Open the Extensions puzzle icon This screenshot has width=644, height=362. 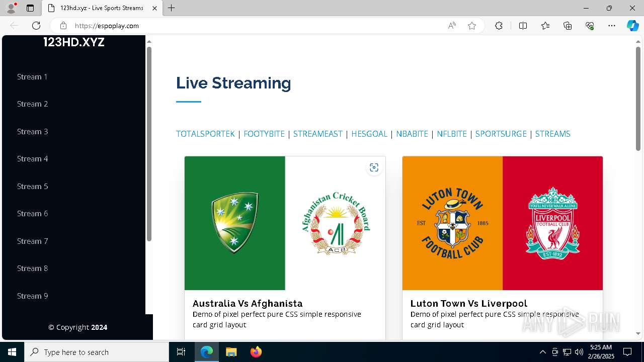point(499,26)
